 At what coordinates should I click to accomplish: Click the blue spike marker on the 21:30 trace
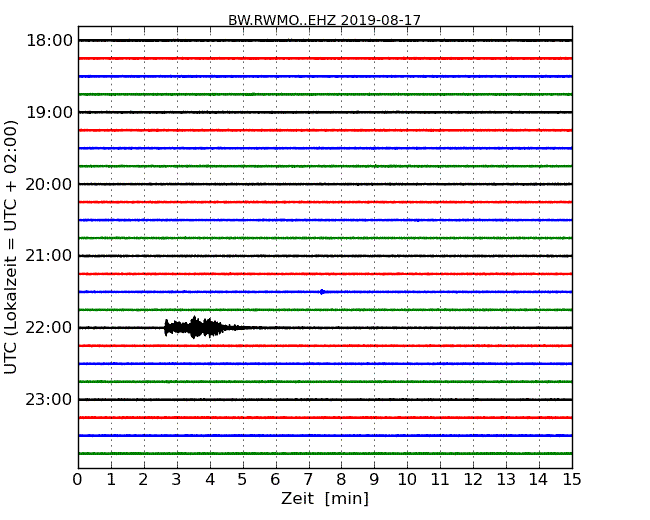[x=322, y=292]
